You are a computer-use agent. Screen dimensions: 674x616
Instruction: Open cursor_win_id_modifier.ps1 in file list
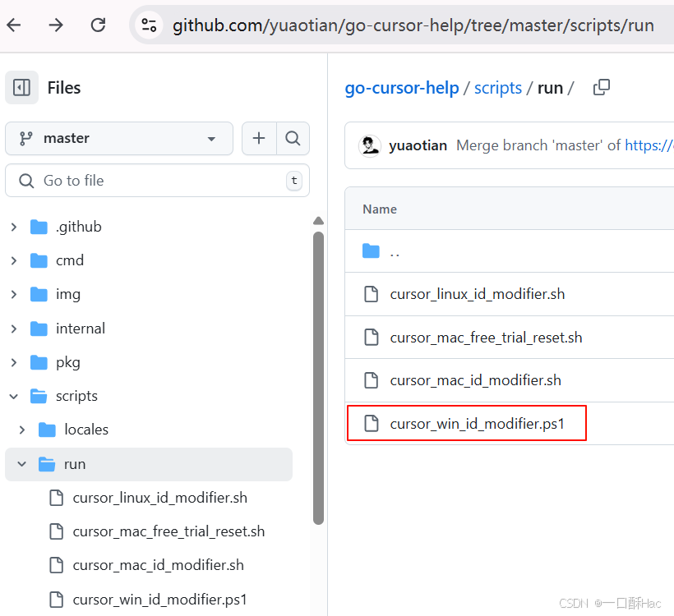tap(477, 424)
